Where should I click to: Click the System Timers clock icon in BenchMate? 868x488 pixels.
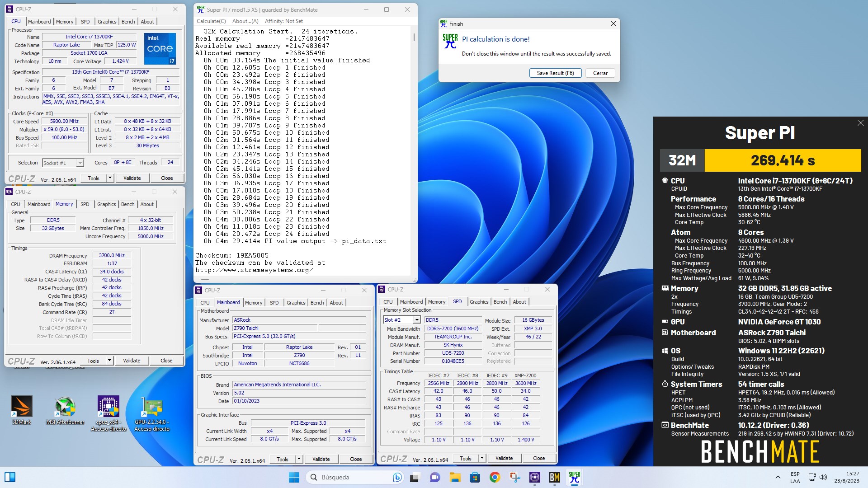665,384
